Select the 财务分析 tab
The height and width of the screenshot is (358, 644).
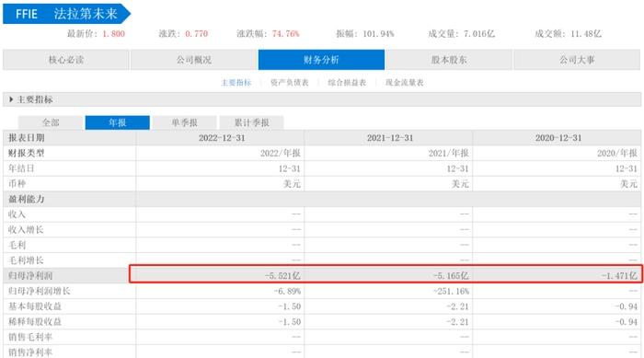pyautogui.click(x=321, y=60)
